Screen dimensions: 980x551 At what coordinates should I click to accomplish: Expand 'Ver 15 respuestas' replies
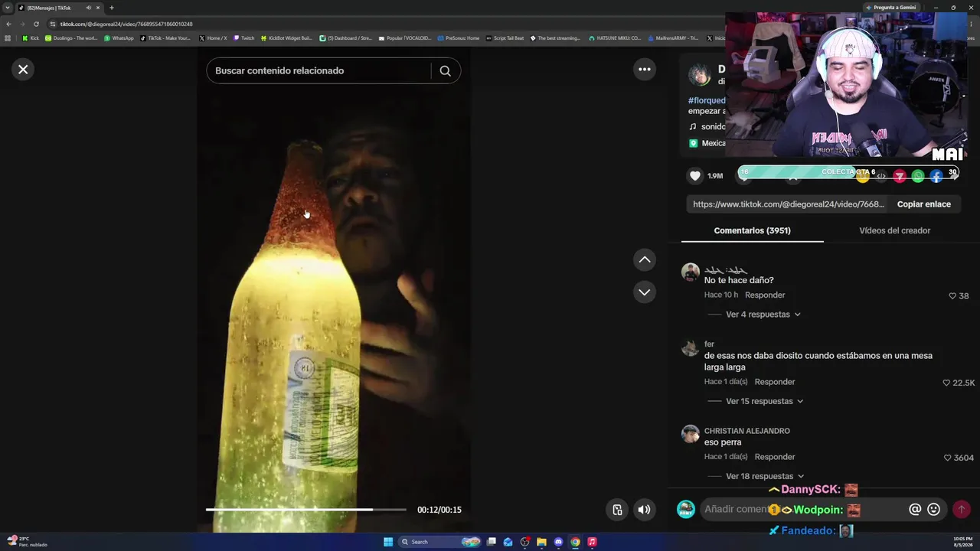[x=764, y=401]
